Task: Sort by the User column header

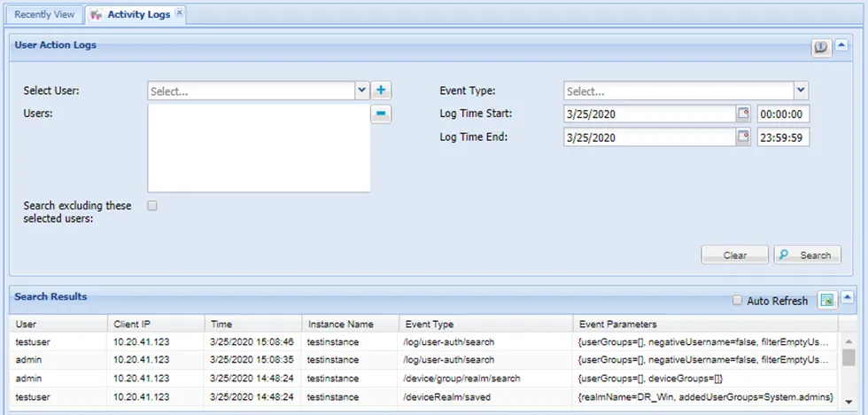Action: point(58,325)
